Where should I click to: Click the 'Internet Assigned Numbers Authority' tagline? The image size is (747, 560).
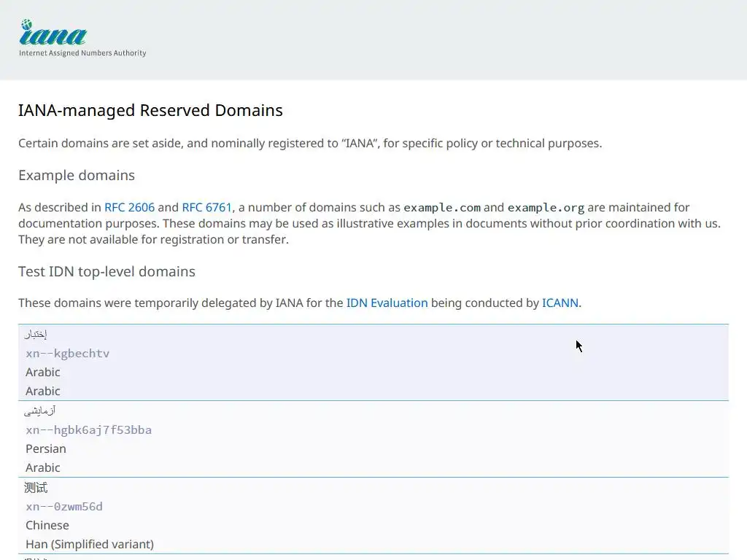(x=82, y=53)
